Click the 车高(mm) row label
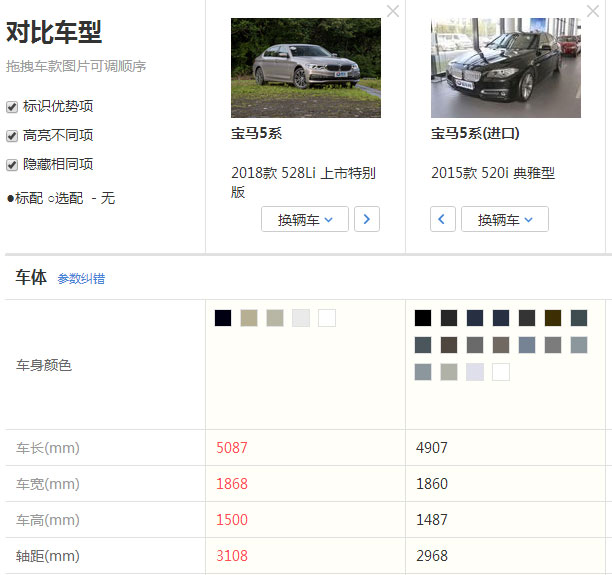This screenshot has height=575, width=612. coord(48,520)
